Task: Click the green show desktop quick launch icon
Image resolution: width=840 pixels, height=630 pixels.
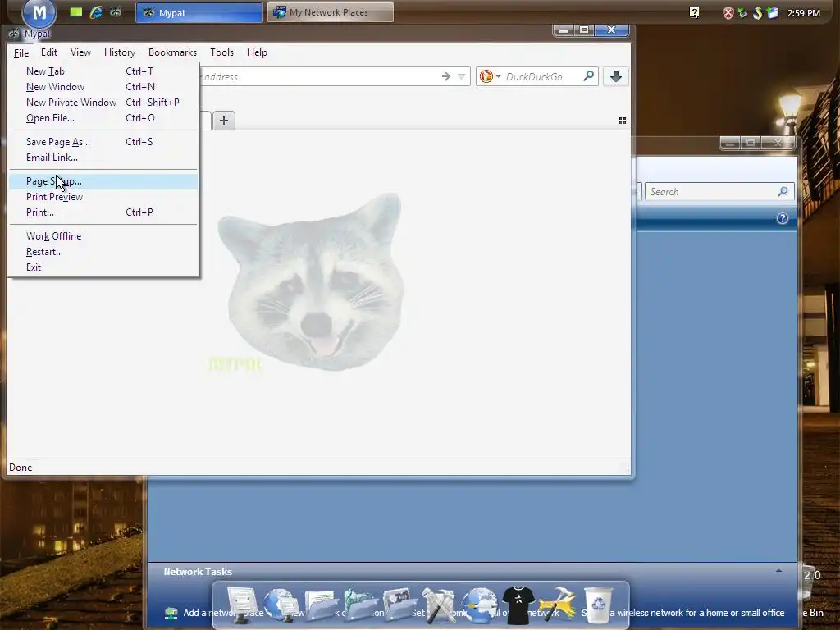Action: point(76,11)
